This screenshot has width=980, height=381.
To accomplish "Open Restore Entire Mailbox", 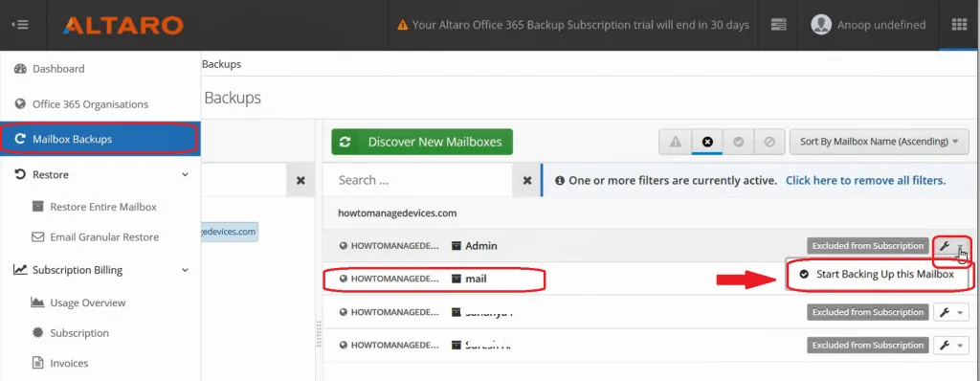I will tap(103, 207).
